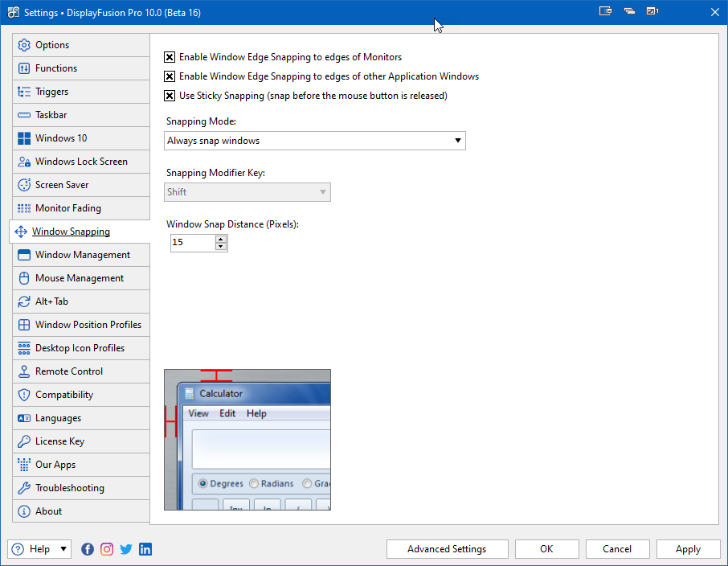Click the Window Snapping arrows icon

tap(21, 232)
